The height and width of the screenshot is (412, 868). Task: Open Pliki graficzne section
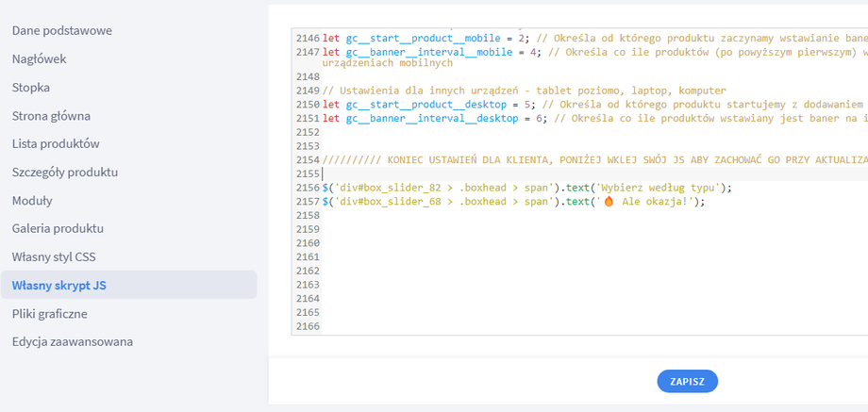(x=50, y=313)
